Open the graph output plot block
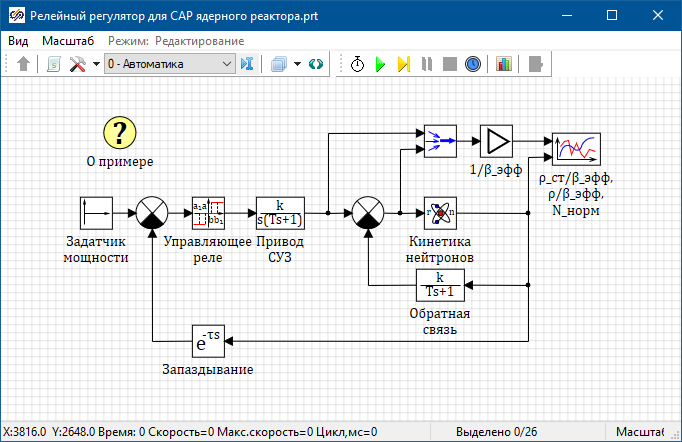This screenshot has height=442, width=682. click(x=576, y=149)
